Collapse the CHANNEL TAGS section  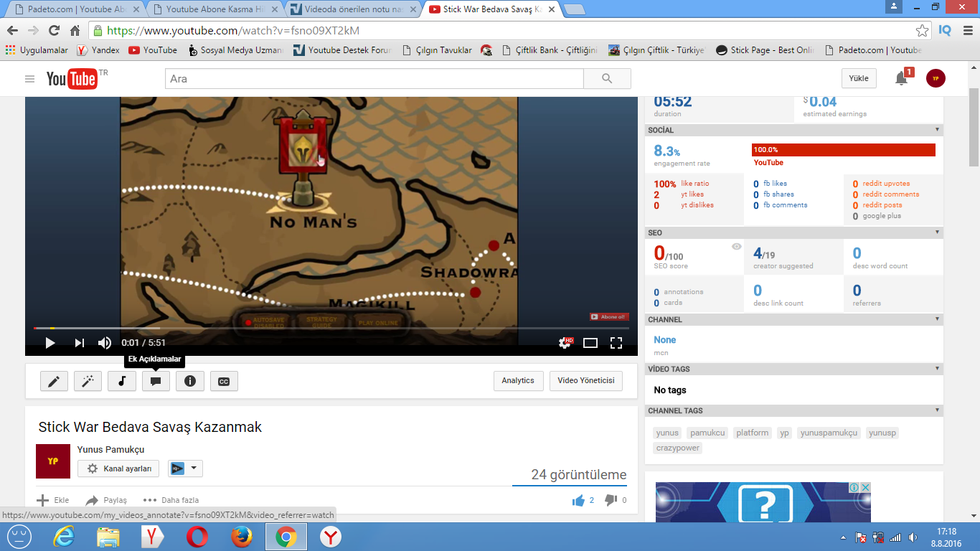[x=937, y=410]
